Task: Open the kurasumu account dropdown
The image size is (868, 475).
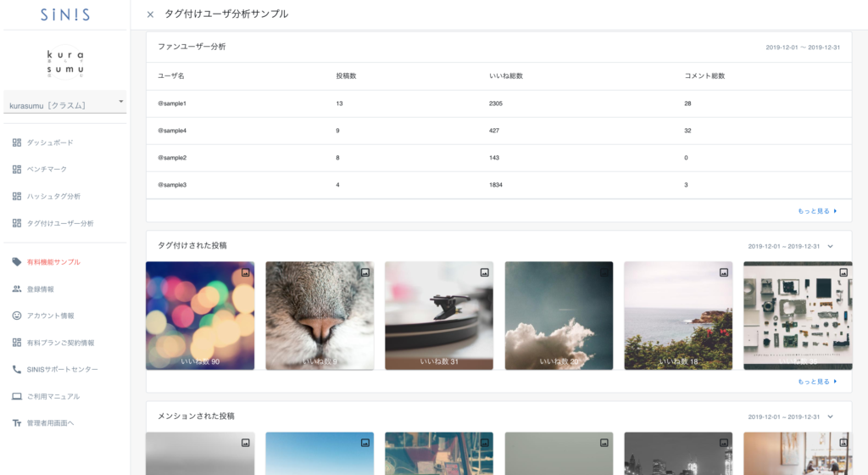Action: tap(64, 104)
